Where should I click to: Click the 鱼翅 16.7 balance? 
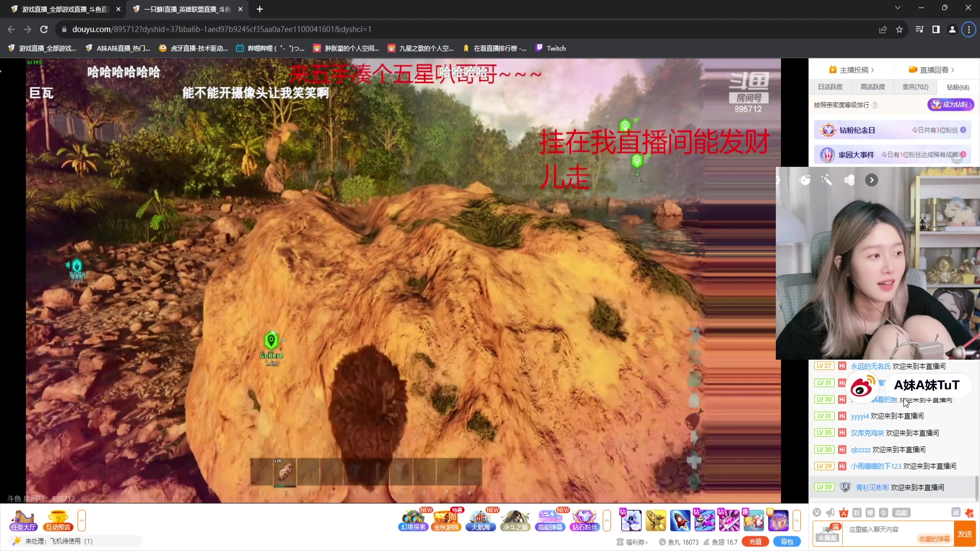click(x=720, y=542)
